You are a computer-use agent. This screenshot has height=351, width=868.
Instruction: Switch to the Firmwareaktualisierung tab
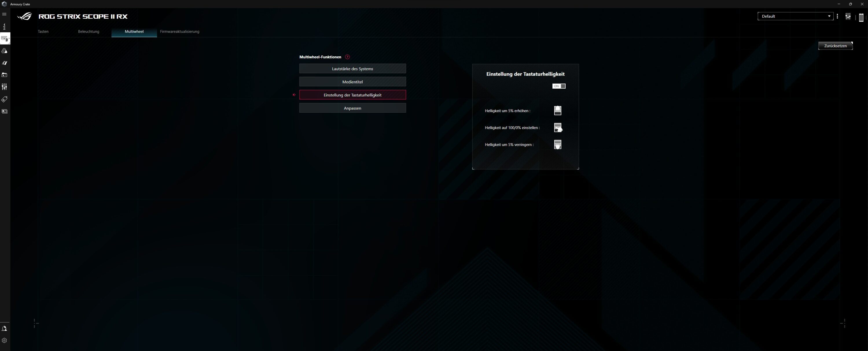180,32
